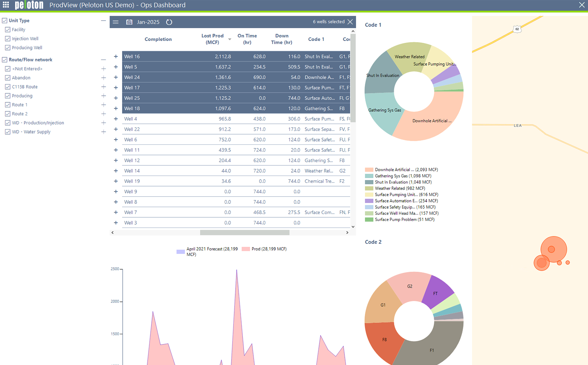Viewport: 588px width, 365px height.
Task: Expand details for Well 16
Action: coord(116,56)
